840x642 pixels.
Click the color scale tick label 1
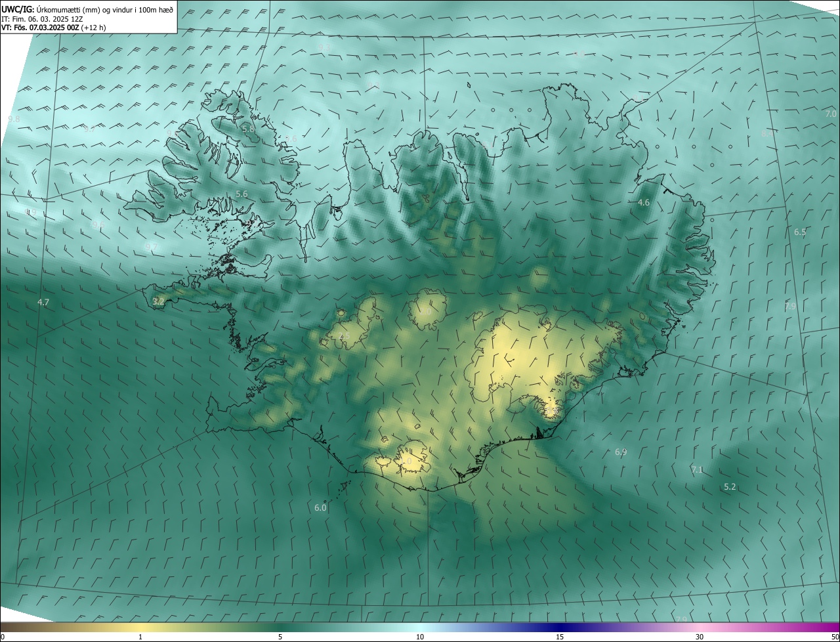(x=140, y=637)
